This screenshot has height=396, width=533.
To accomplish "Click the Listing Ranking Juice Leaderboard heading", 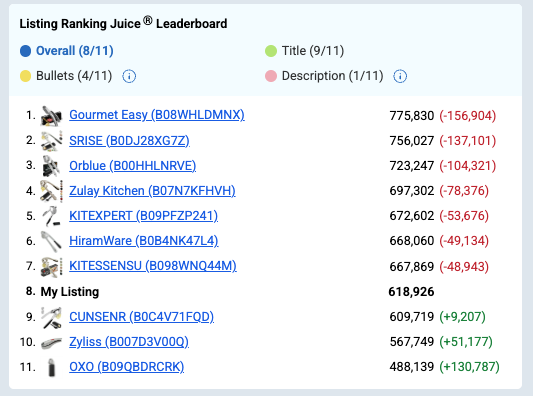I will point(123,23).
